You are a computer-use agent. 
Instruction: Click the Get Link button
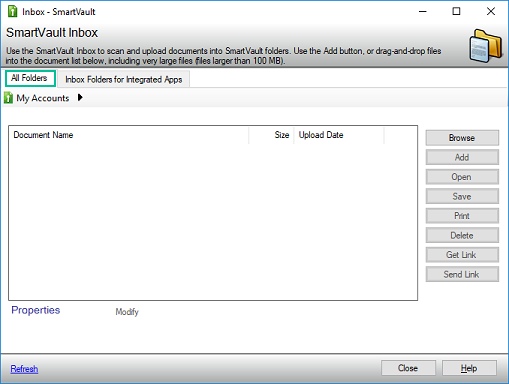[462, 255]
